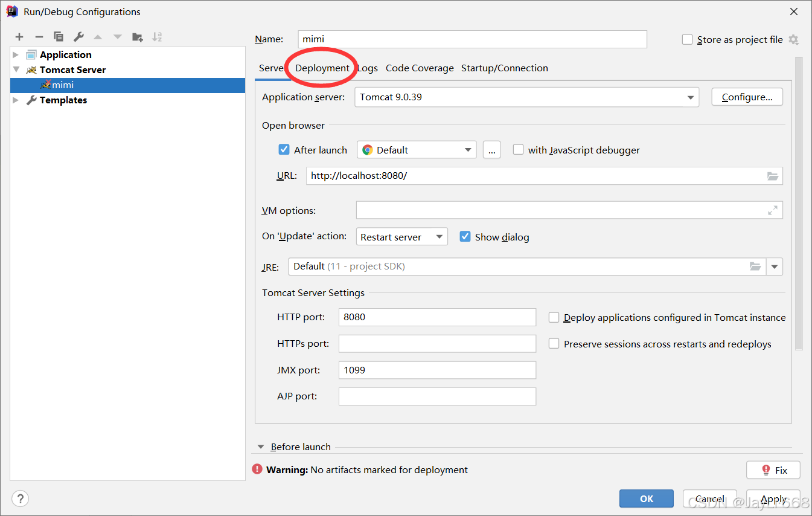The width and height of the screenshot is (812, 516).
Task: Click the right panel vertical scrollbar
Action: tap(799, 203)
